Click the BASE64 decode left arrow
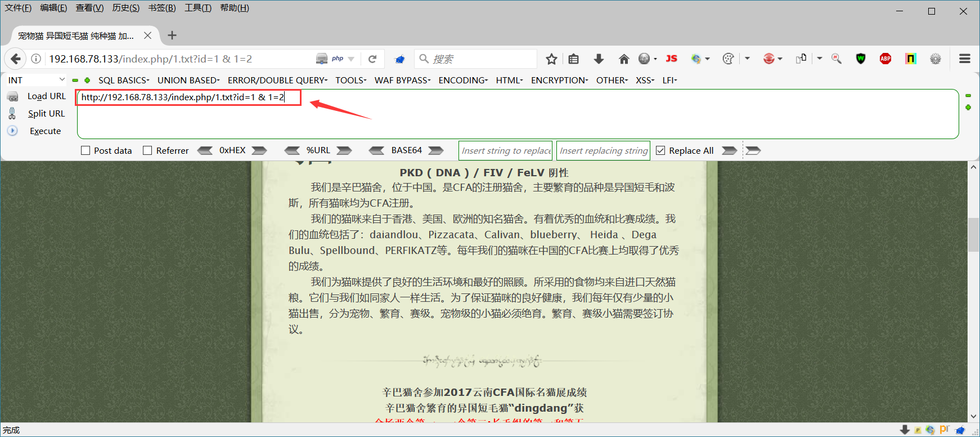Screen dimensions: 980x437 coord(377,150)
